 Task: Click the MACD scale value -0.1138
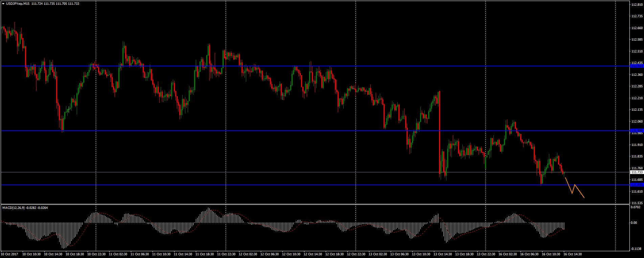pos(637,249)
